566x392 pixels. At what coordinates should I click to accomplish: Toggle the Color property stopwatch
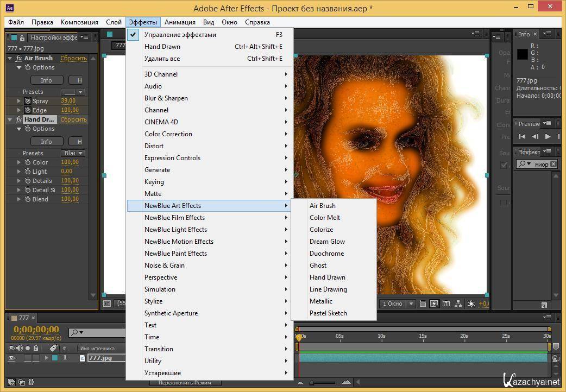coord(28,162)
